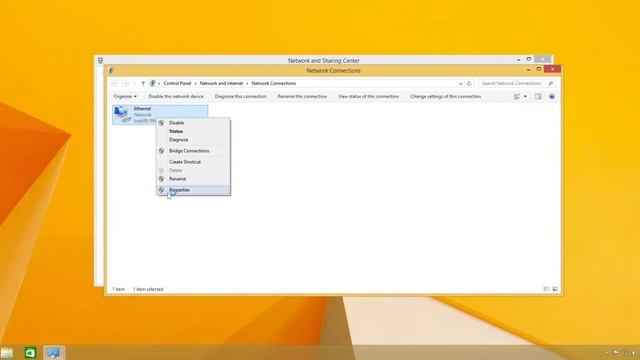The height and width of the screenshot is (360, 640).
Task: Navigate to Network and Internet breadcrumb
Action: [221, 83]
